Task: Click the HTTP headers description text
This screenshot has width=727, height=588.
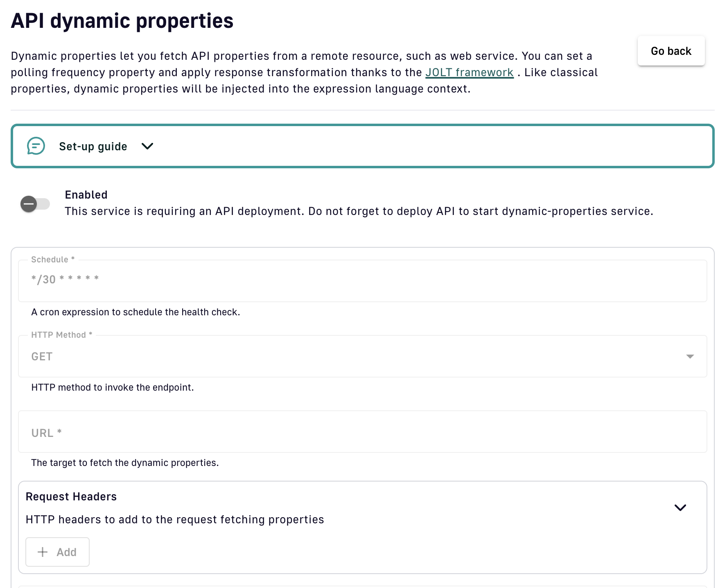Action: tap(175, 520)
